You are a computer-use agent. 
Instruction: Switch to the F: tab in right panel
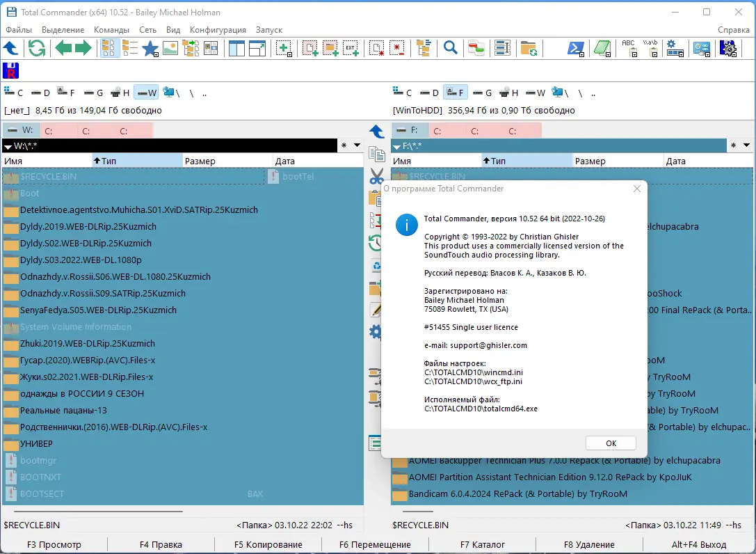(410, 129)
